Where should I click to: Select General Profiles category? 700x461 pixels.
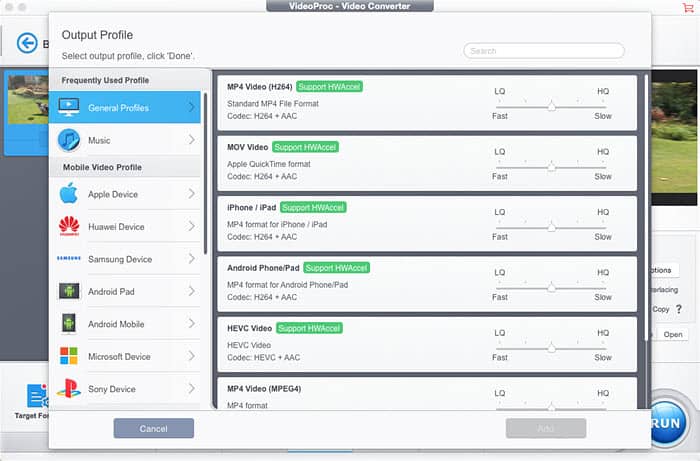[125, 108]
